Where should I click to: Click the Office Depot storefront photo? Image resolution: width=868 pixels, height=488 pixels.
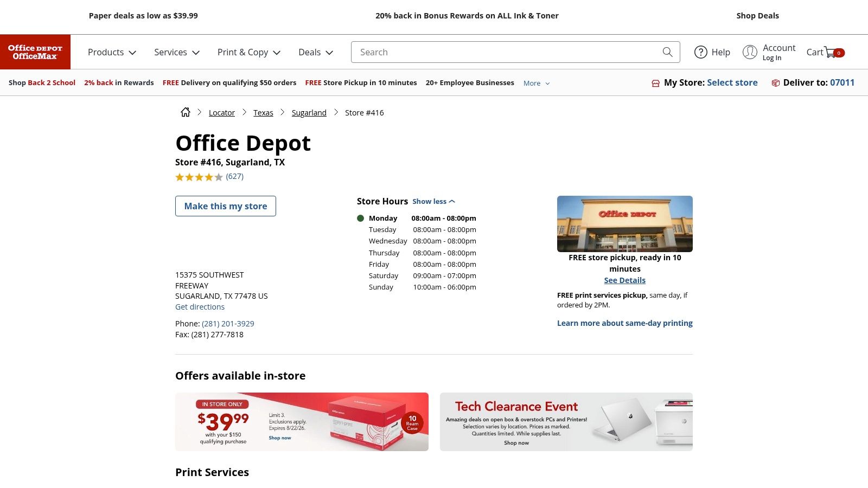[625, 224]
